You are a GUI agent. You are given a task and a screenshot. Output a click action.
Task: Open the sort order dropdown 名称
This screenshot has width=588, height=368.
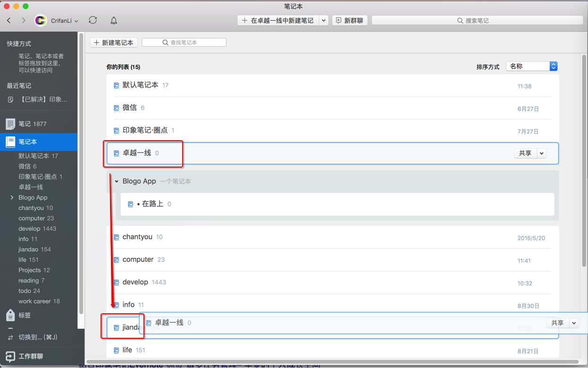pyautogui.click(x=532, y=67)
